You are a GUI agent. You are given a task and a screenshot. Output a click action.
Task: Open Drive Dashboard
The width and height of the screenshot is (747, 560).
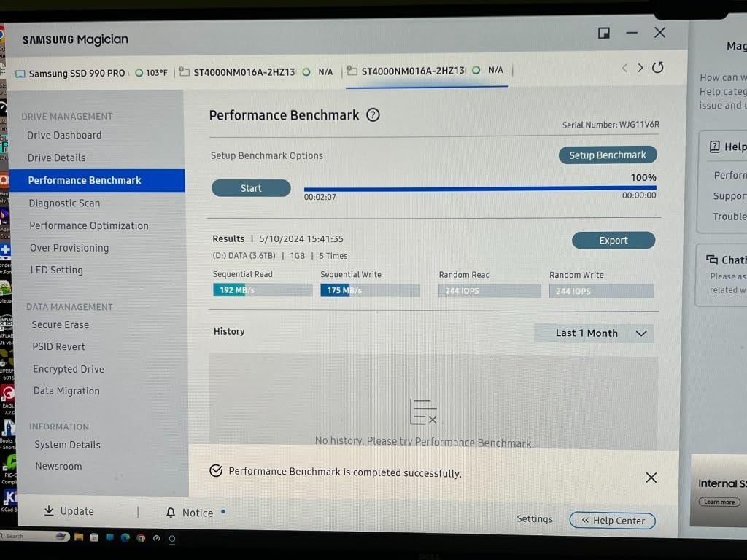point(64,135)
